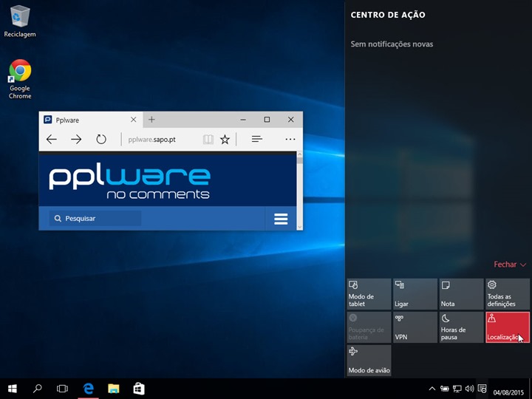Click the ppware no comments logo

(x=129, y=181)
